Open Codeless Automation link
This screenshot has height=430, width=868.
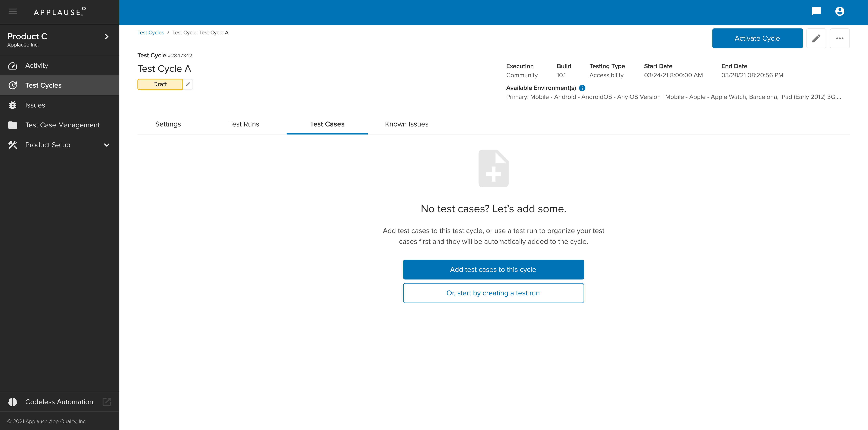tap(60, 402)
